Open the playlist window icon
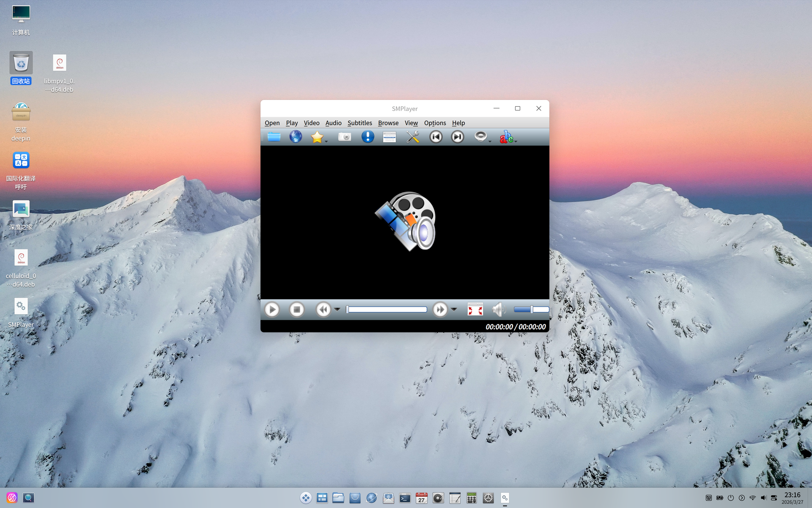The height and width of the screenshot is (508, 812). coord(389,137)
